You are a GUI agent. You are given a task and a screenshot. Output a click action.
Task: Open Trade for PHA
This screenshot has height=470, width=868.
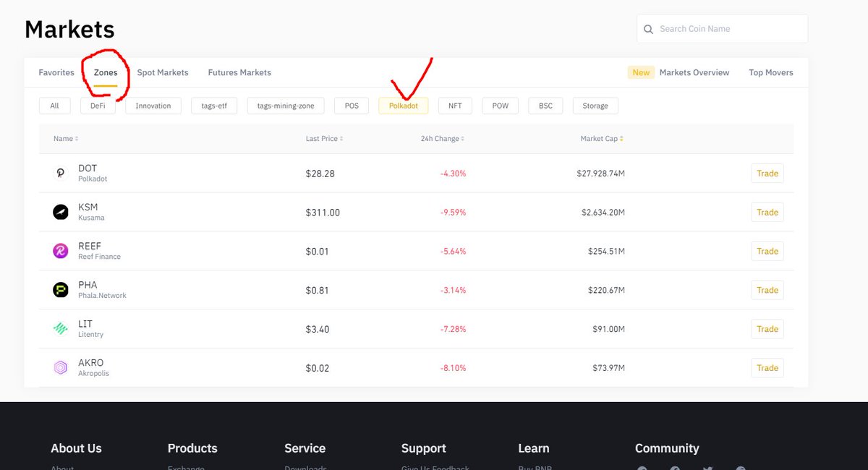pyautogui.click(x=767, y=290)
